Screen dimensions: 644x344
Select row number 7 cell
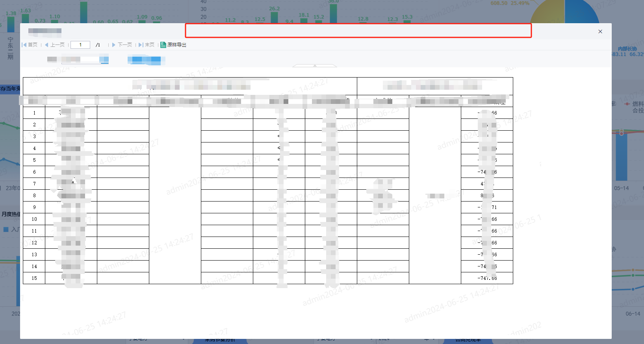pyautogui.click(x=34, y=184)
